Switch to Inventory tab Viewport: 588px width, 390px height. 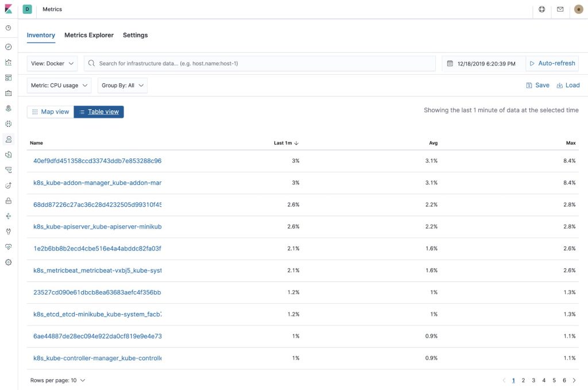coord(41,35)
